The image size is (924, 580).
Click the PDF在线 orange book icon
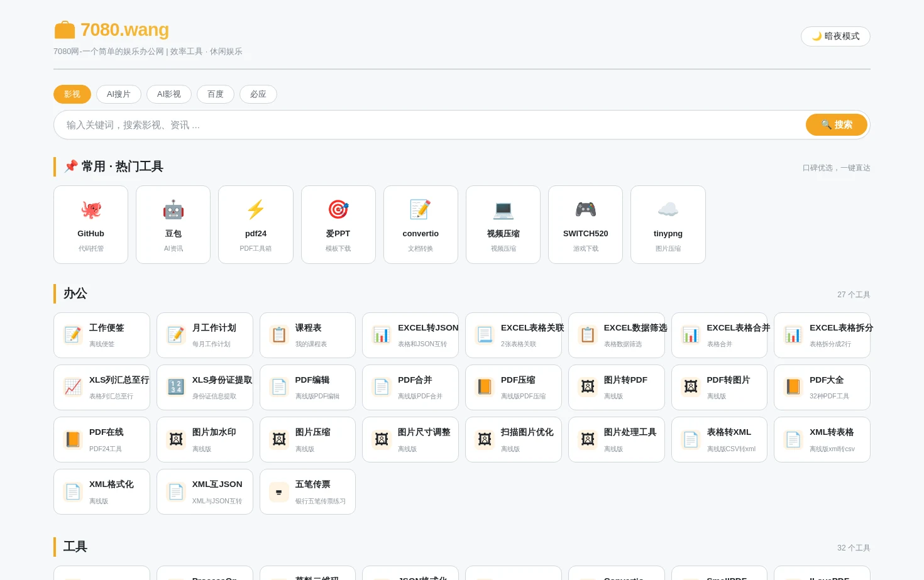tap(73, 439)
